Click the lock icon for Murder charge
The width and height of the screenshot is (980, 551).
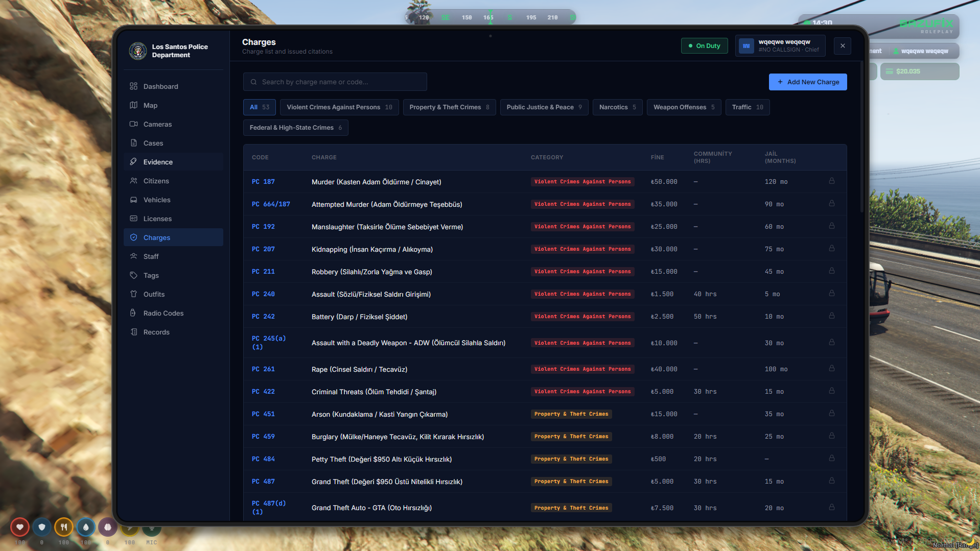click(x=831, y=181)
